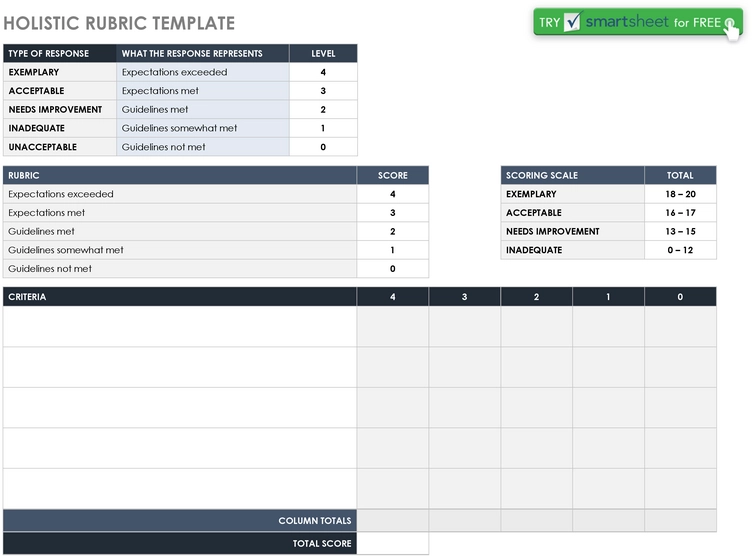This screenshot has width=752, height=557.
Task: Select the TOTAL header cell
Action: coord(681,175)
